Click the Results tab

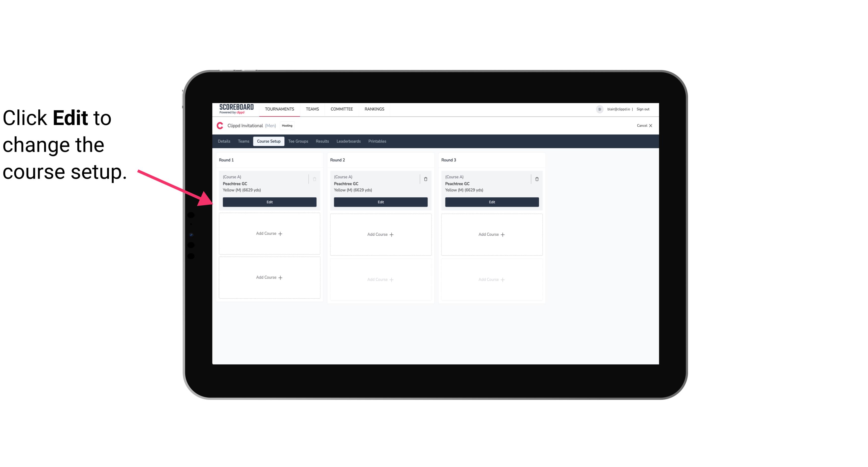coord(322,141)
